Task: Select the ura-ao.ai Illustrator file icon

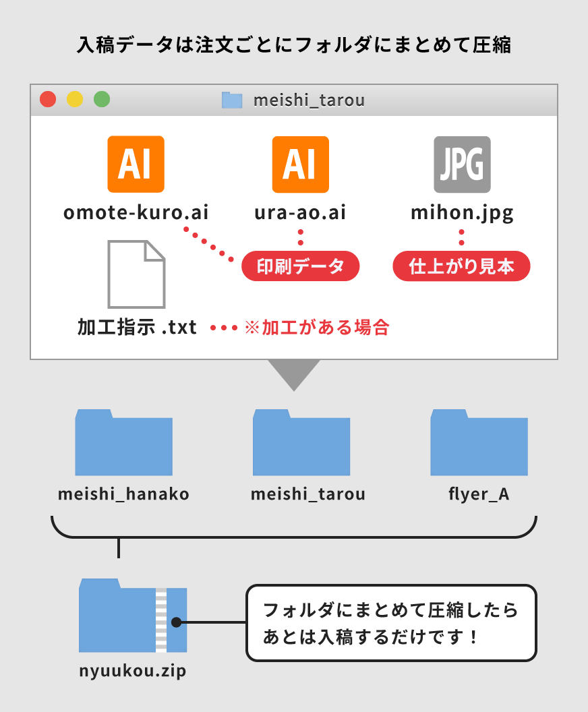Action: [x=300, y=164]
